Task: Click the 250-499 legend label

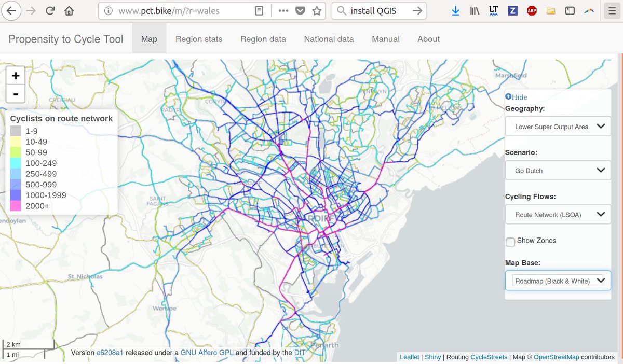Action: click(41, 174)
